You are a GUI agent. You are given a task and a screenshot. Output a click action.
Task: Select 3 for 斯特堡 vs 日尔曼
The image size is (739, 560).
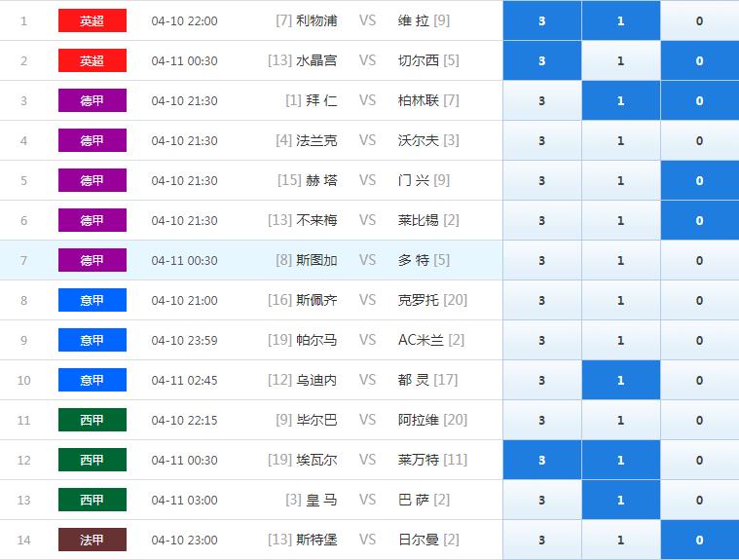pos(542,541)
